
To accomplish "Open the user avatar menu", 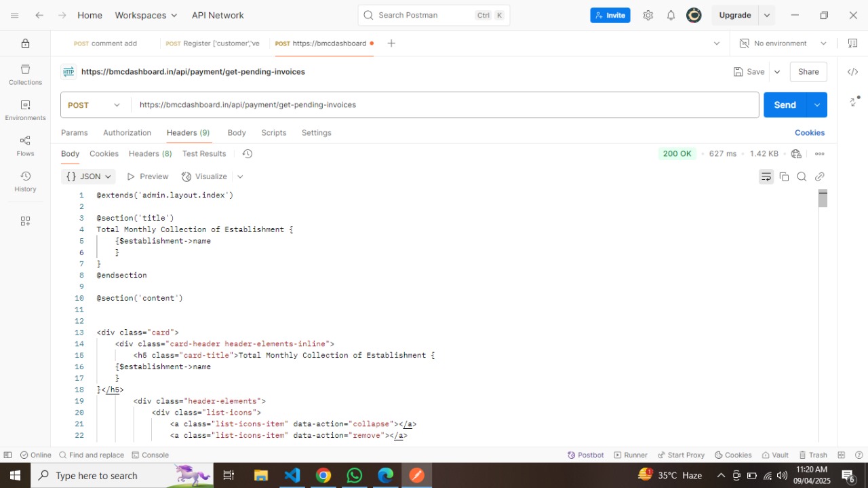I will click(694, 15).
